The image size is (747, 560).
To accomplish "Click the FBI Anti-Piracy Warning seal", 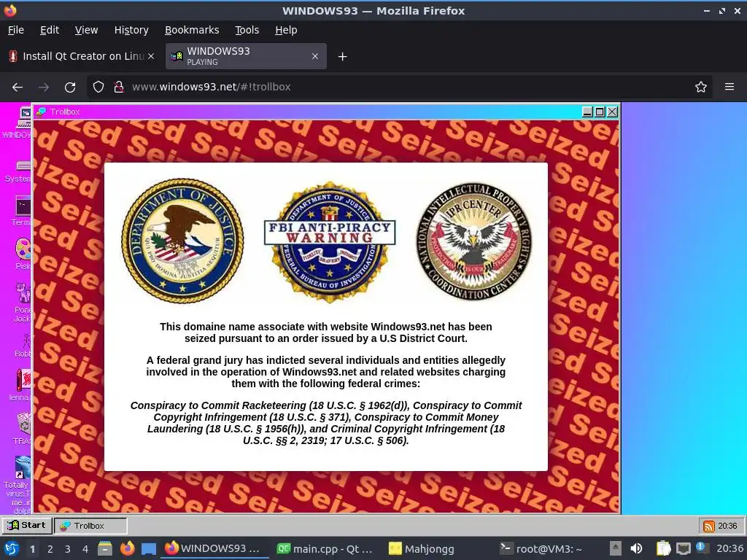I will [x=330, y=242].
